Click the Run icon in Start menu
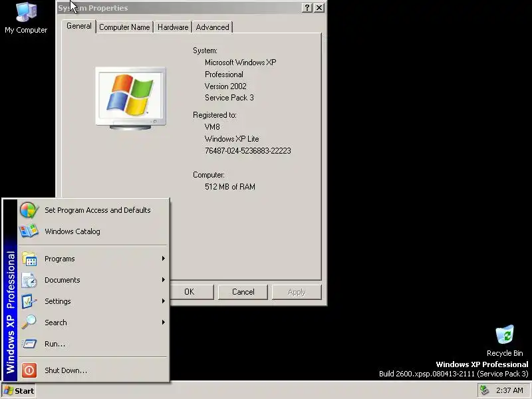The height and width of the screenshot is (399, 532). click(x=29, y=344)
